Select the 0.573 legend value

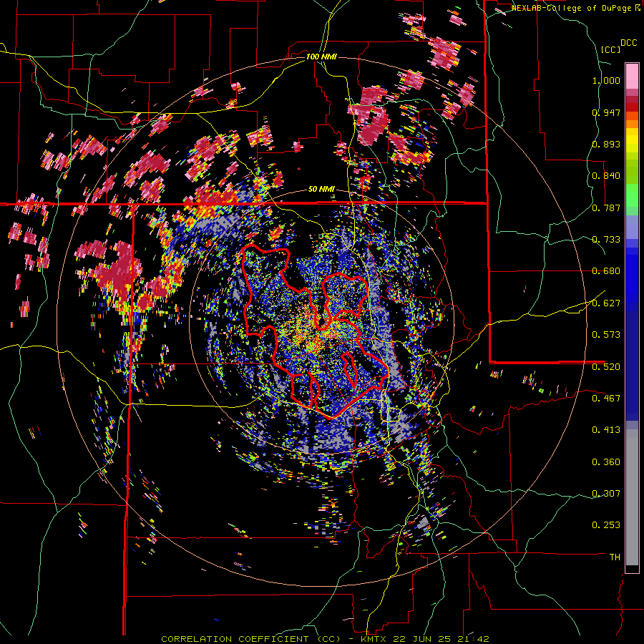[606, 335]
